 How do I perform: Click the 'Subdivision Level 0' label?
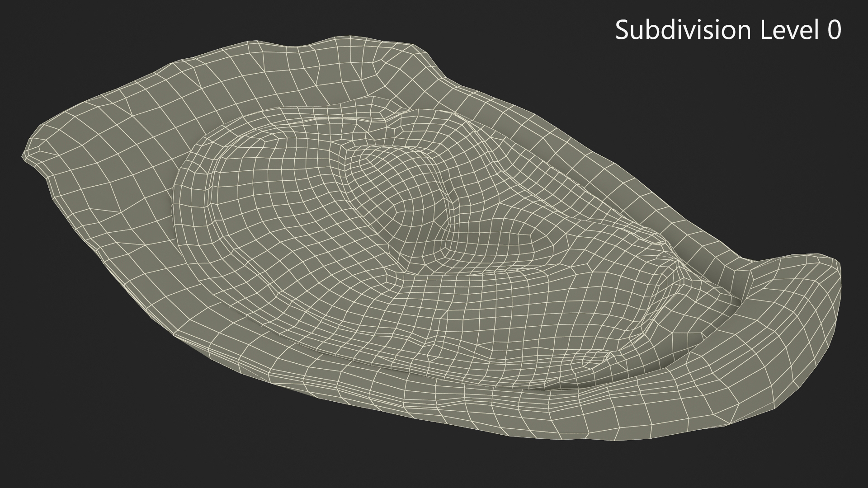pyautogui.click(x=728, y=30)
